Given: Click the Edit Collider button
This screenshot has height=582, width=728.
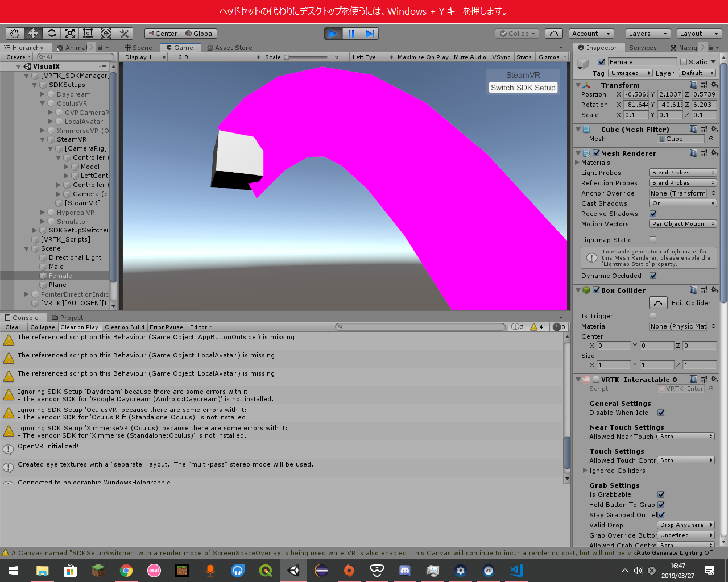Looking at the screenshot, I should click(658, 303).
